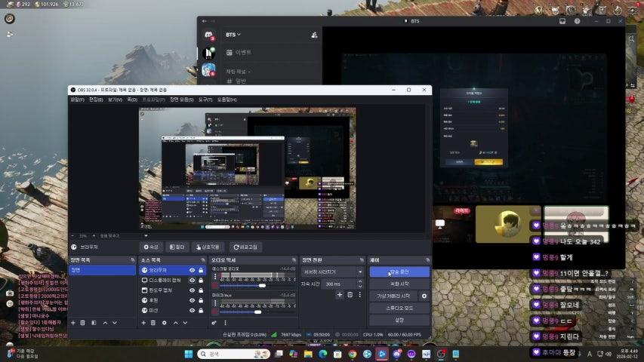Hide the 후원 source eye icon
The width and height of the screenshot is (644, 362).
[192, 300]
